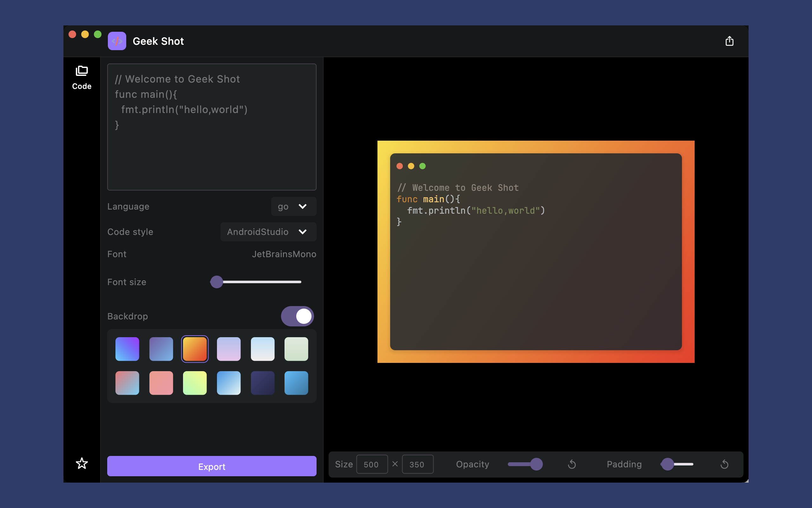The width and height of the screenshot is (812, 508).
Task: Click the Export button
Action: [212, 466]
